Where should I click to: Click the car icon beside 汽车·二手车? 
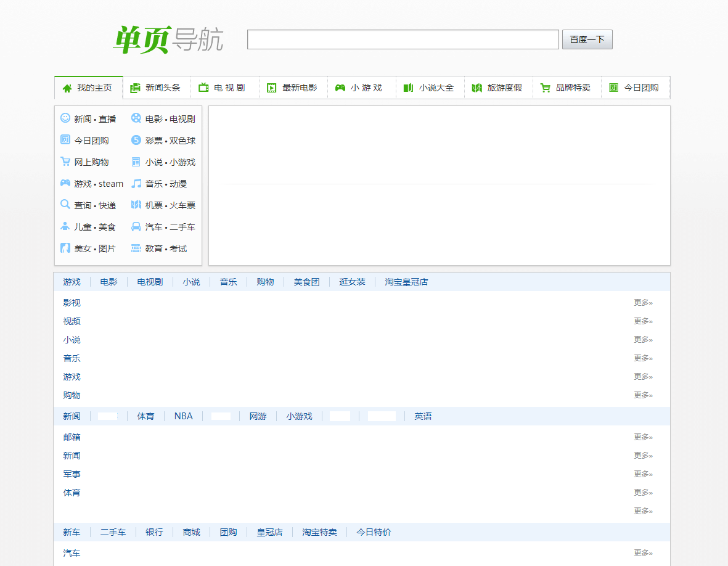pyautogui.click(x=136, y=226)
